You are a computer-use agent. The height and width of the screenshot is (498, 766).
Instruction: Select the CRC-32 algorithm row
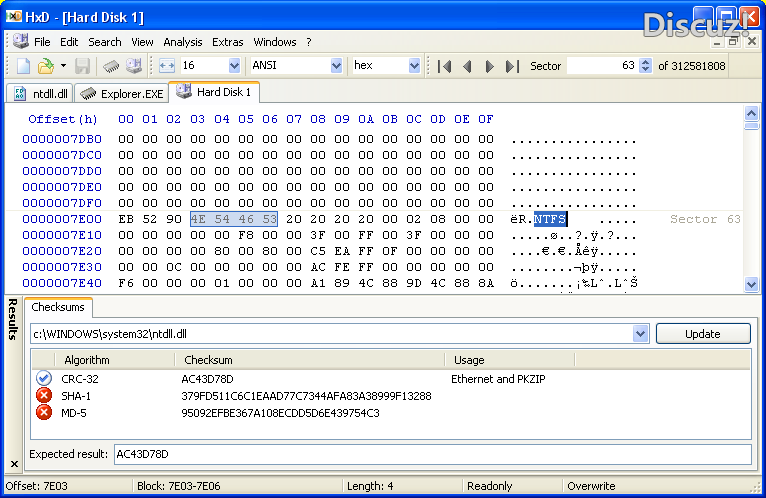(x=391, y=379)
